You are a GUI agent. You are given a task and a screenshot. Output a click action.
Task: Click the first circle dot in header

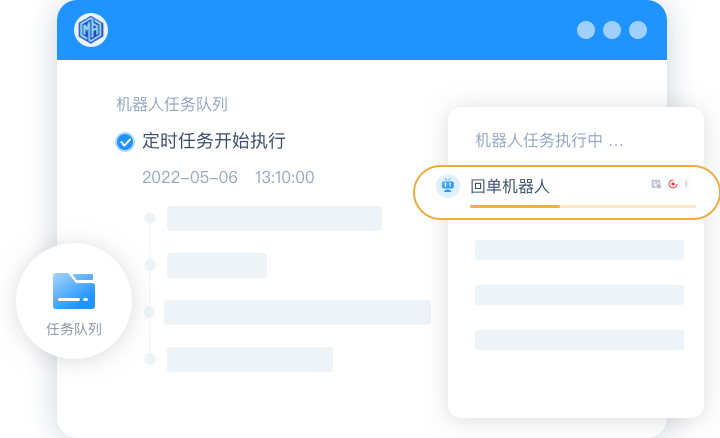point(586,30)
